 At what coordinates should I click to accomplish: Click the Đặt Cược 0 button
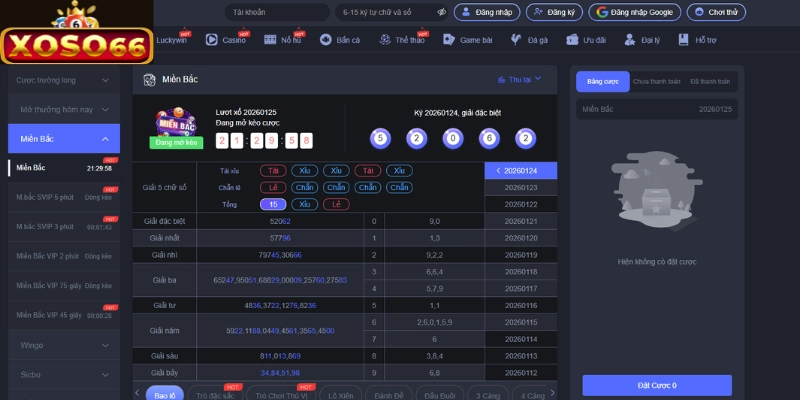[657, 385]
